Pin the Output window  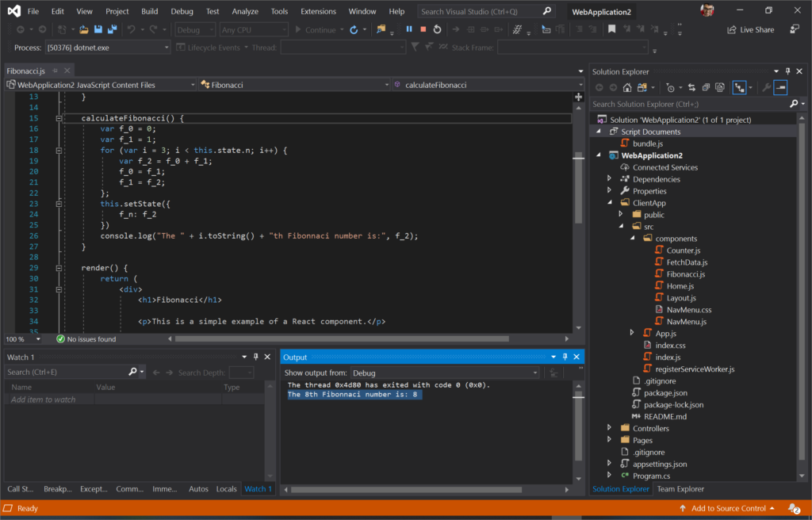tap(565, 357)
